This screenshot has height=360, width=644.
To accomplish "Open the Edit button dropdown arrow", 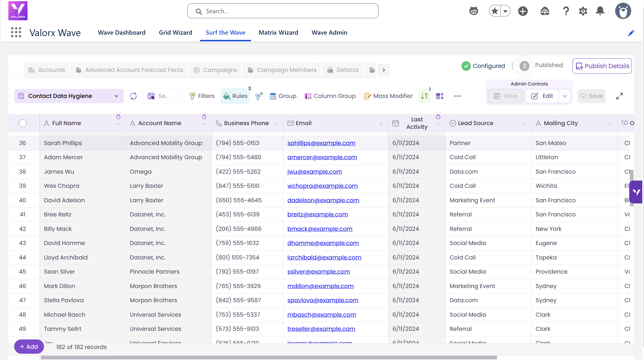I will click(565, 96).
